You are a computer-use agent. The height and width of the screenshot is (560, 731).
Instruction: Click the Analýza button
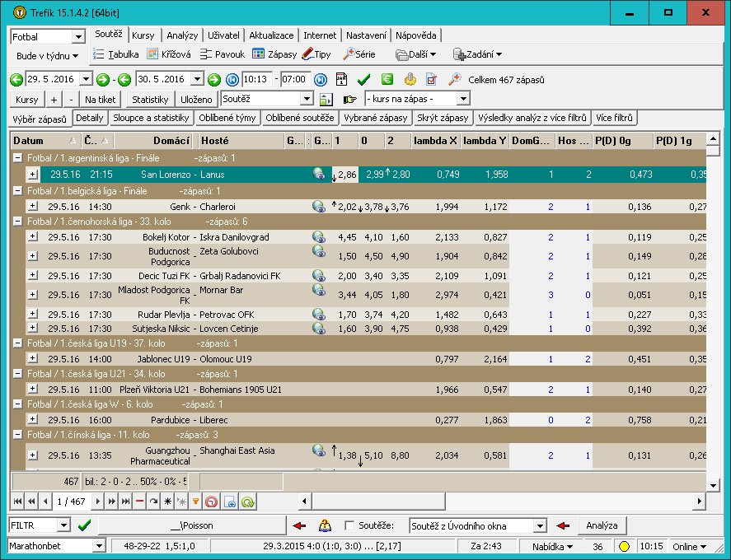tap(602, 525)
